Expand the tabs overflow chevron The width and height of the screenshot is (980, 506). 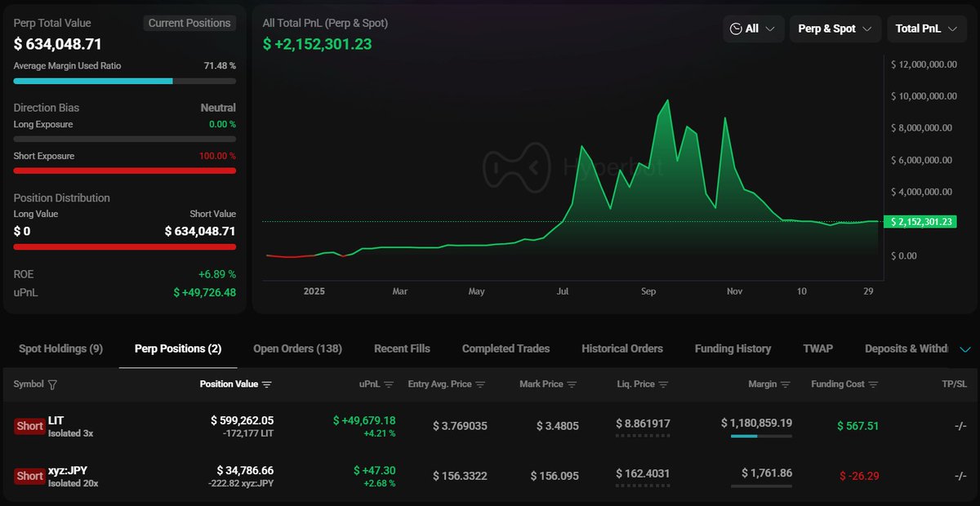965,349
